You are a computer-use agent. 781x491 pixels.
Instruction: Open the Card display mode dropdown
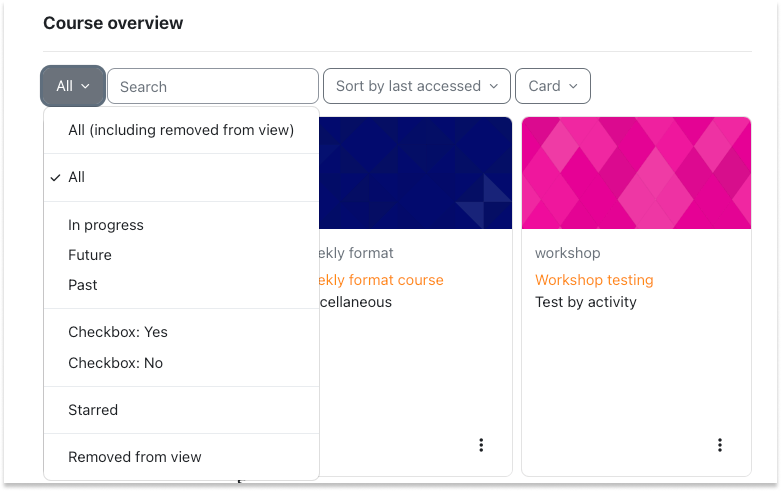(x=553, y=86)
